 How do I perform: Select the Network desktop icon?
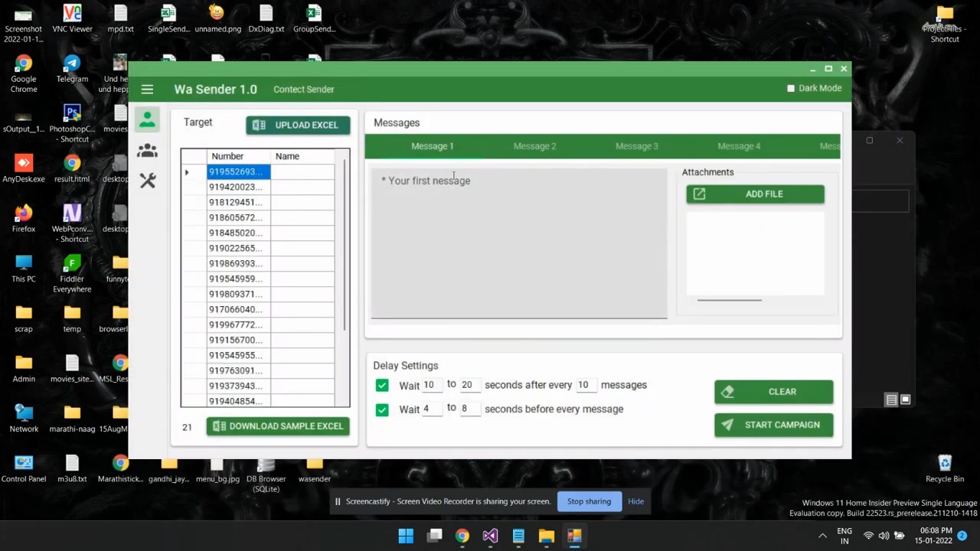(x=24, y=418)
